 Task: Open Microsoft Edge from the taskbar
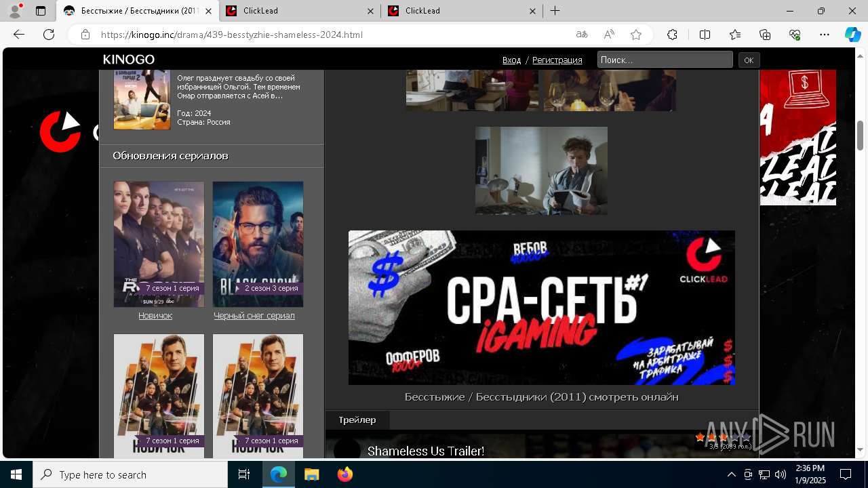coord(279,474)
